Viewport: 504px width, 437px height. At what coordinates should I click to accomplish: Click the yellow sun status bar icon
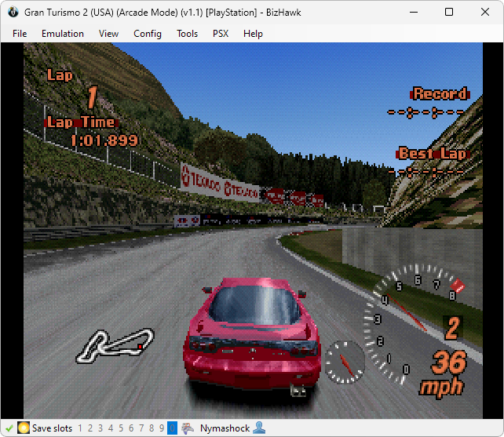pyautogui.click(x=23, y=428)
